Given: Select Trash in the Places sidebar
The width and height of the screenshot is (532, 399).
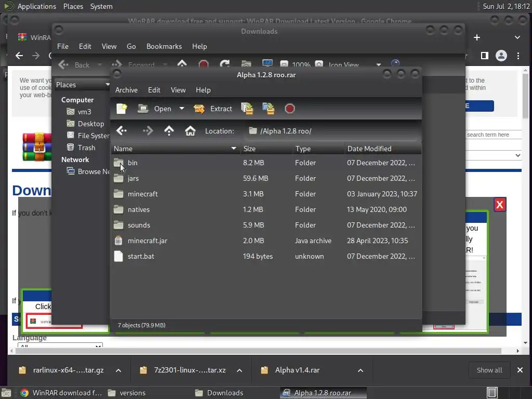Looking at the screenshot, I should pyautogui.click(x=81, y=148).
